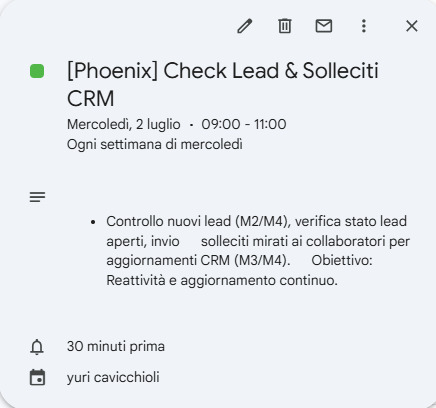The width and height of the screenshot is (436, 408).
Task: Click the time range '09:00 - 11:00'
Action: point(244,124)
